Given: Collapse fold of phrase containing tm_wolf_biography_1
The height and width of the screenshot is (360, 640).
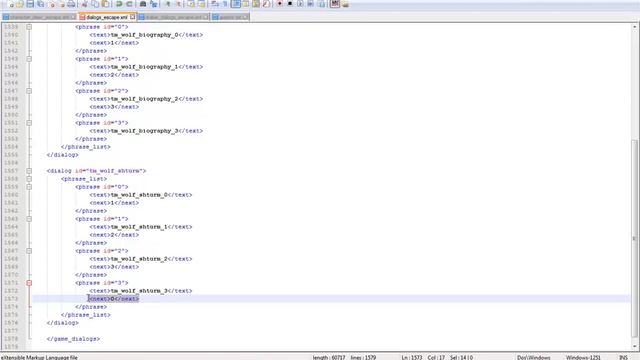Looking at the screenshot, I should pos(29,59).
